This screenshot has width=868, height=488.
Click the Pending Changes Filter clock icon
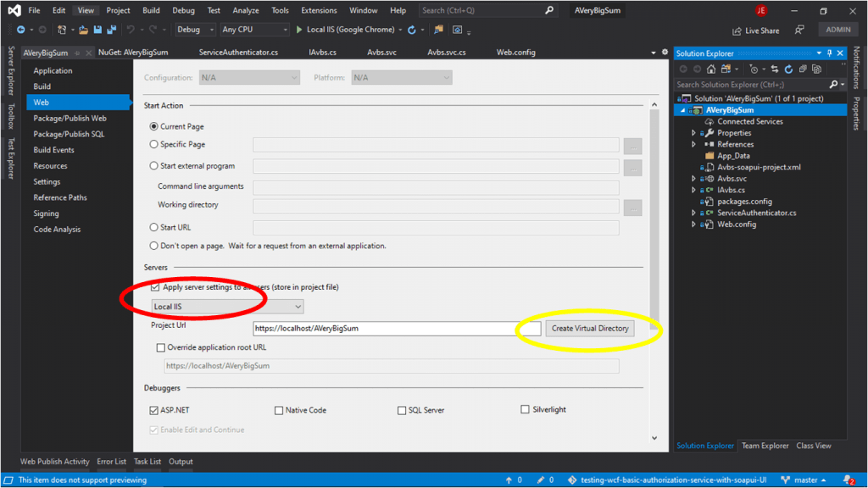754,69
